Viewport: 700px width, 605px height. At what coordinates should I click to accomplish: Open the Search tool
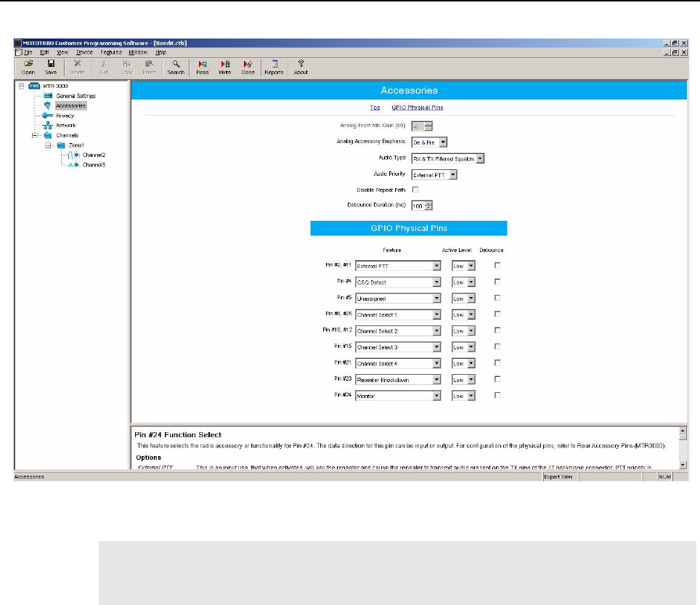[176, 68]
